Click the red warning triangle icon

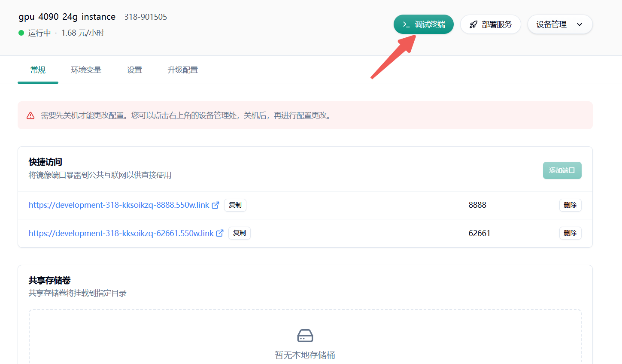click(30, 115)
